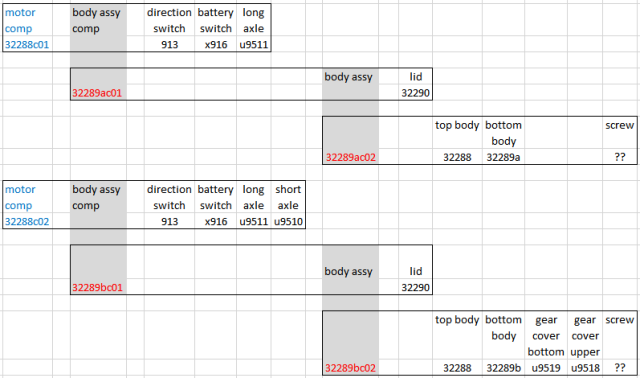Click the first motor comp header
Image resolution: width=640 pixels, height=378 pixels.
tap(20, 20)
